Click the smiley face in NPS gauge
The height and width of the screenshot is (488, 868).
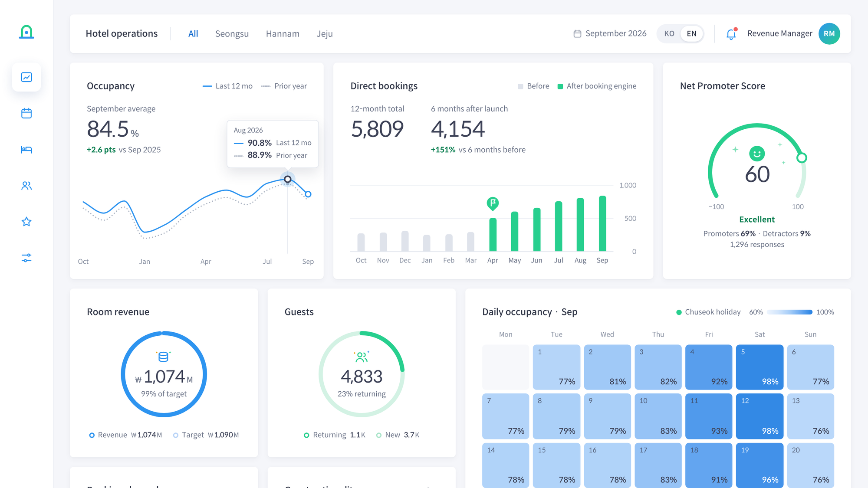(x=757, y=154)
